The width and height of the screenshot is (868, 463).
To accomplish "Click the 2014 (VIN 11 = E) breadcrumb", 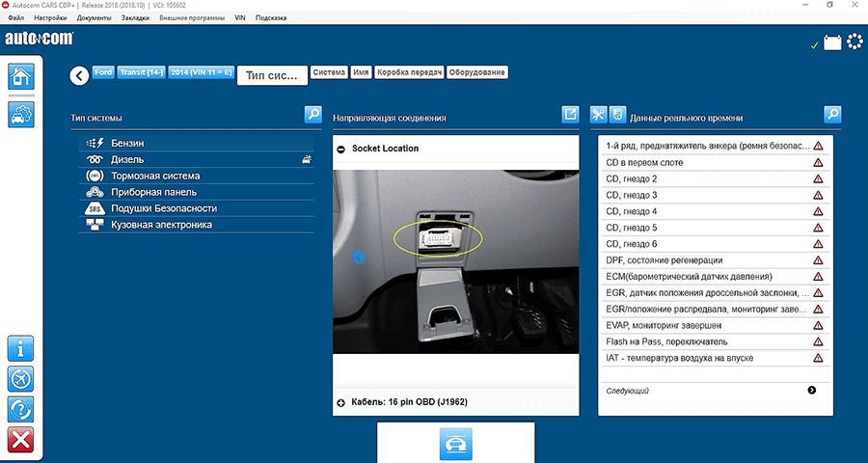I will point(202,72).
